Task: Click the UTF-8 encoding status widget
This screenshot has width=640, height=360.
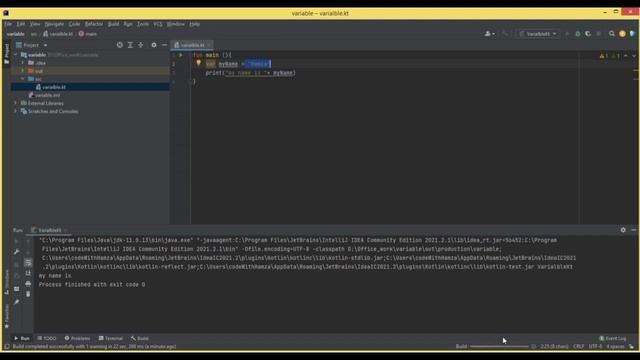Action: (x=595, y=347)
